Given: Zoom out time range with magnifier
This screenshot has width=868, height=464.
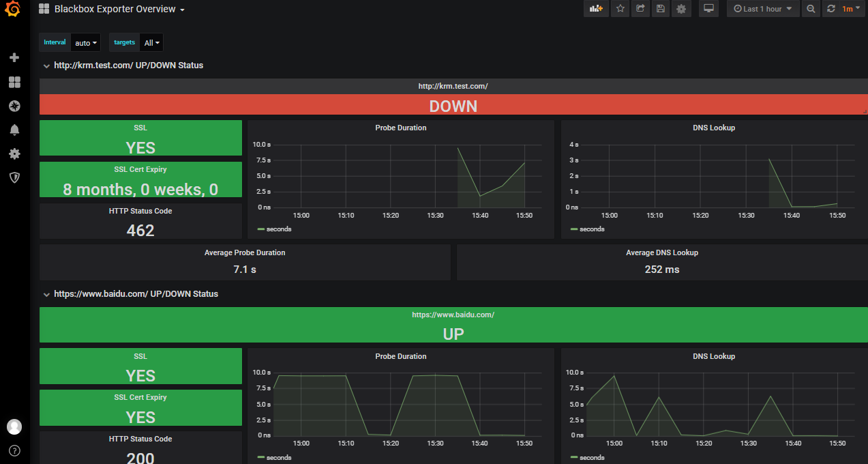Looking at the screenshot, I should point(811,9).
